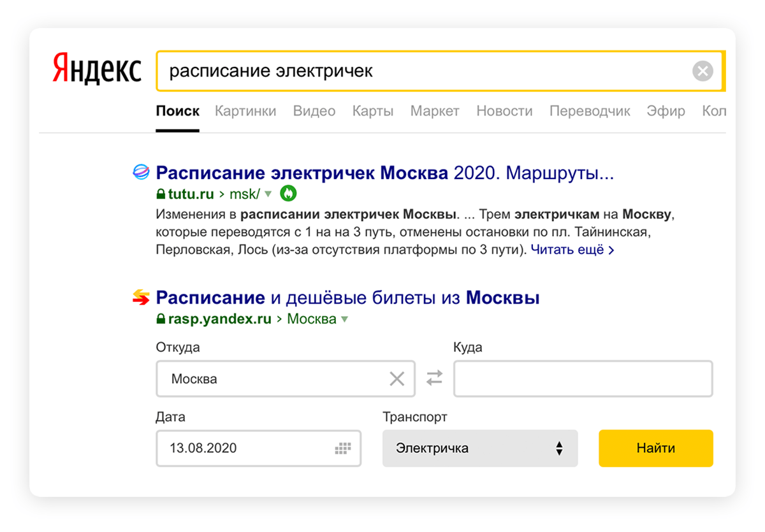
Task: Switch to the Картинки tab
Action: 245,111
